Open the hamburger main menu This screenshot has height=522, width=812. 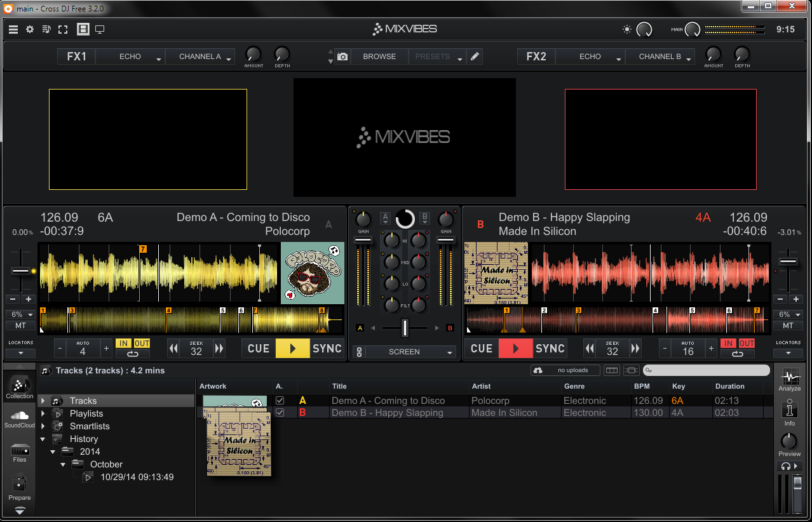[x=13, y=29]
